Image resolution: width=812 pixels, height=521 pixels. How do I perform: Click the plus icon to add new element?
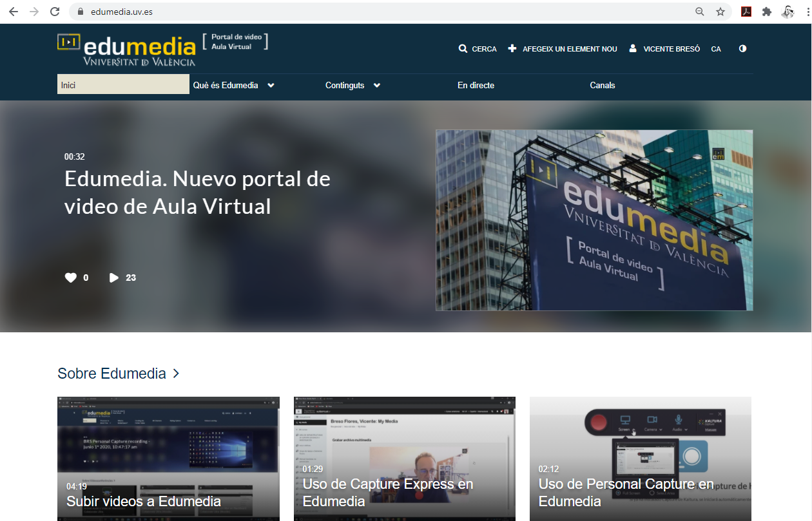point(512,48)
